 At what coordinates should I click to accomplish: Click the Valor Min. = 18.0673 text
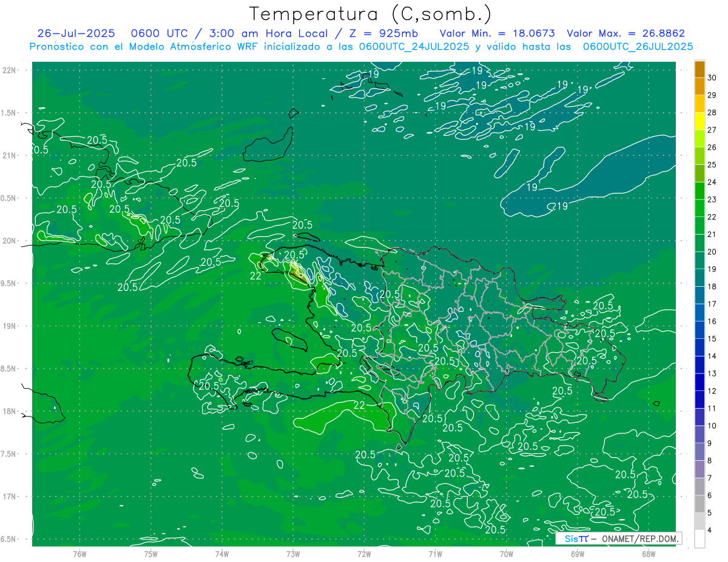tap(497, 33)
